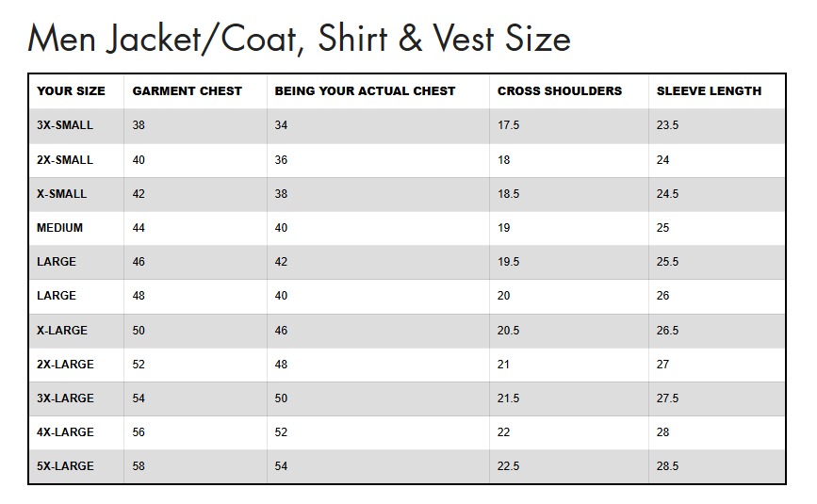Select the 2X-LARGE size label
The image size is (817, 504).
[x=65, y=365]
